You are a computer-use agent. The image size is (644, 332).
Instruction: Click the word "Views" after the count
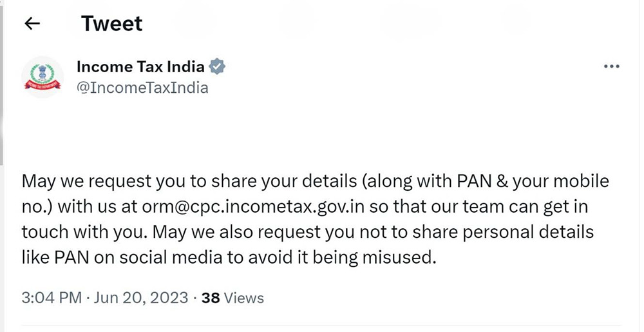click(x=243, y=298)
